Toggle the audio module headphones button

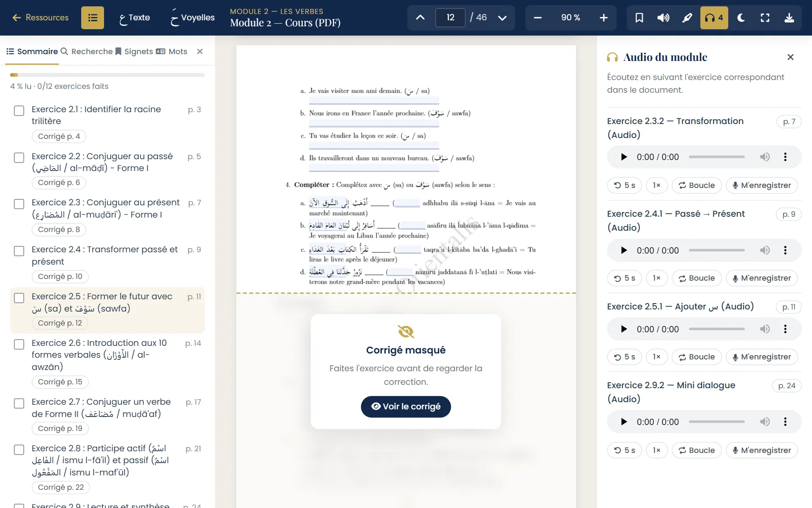(714, 18)
